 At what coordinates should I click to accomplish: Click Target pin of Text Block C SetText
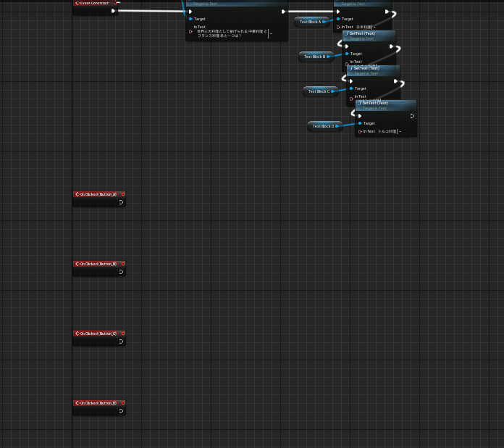click(351, 88)
